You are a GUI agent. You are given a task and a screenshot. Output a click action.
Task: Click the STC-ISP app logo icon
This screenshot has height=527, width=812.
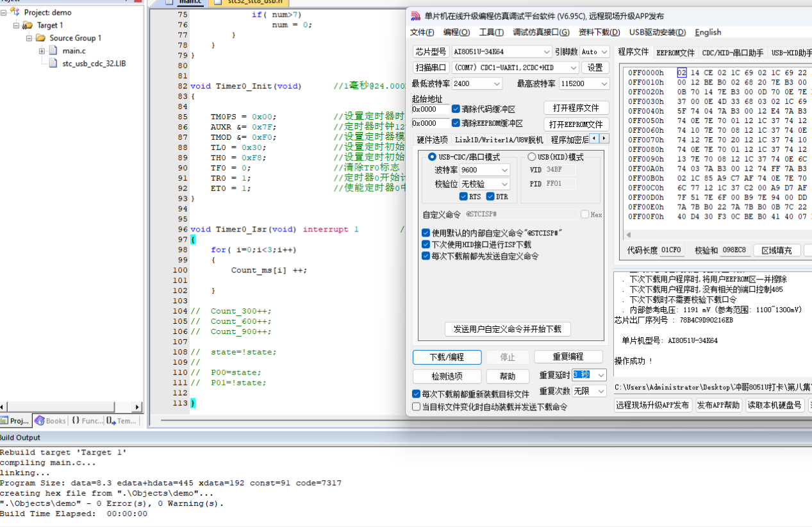click(x=415, y=16)
